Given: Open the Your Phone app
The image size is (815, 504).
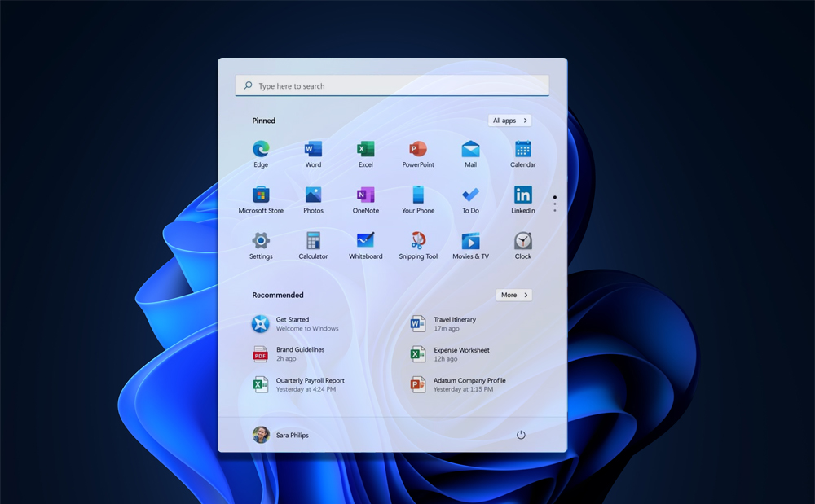Looking at the screenshot, I should (418, 199).
